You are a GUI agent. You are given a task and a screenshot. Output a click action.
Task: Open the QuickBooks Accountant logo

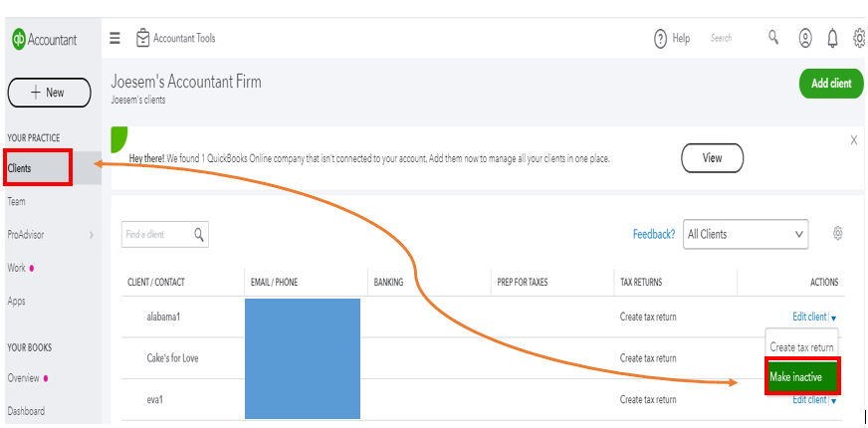tap(45, 39)
